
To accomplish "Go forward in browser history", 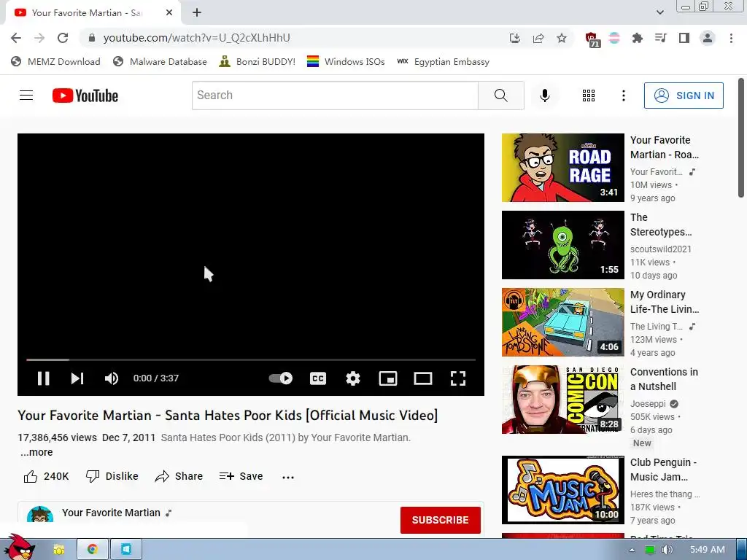I will [39, 38].
